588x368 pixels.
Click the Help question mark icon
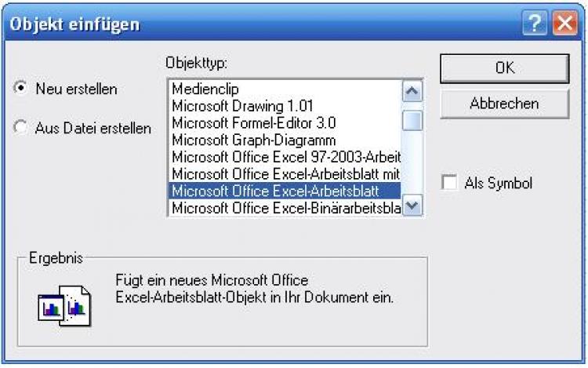click(534, 24)
